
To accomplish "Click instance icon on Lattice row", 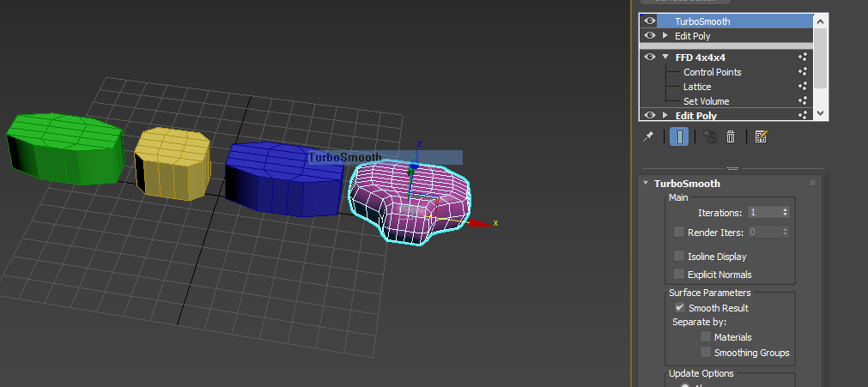I will pyautogui.click(x=802, y=86).
